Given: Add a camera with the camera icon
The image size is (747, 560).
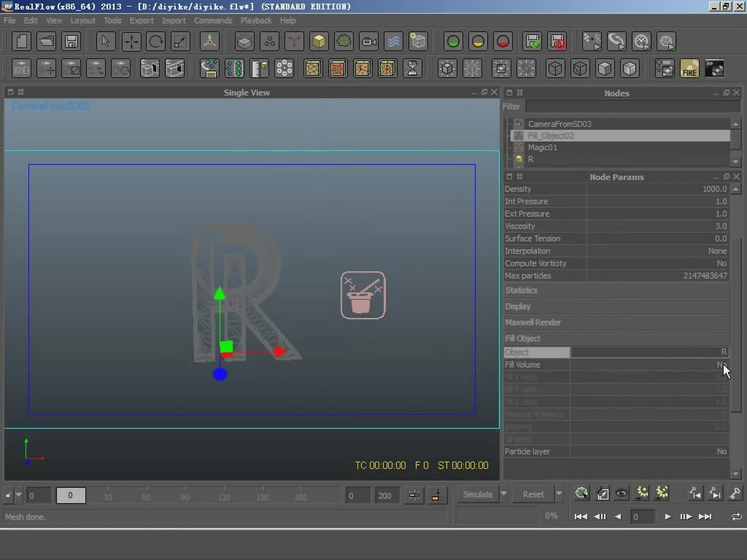Looking at the screenshot, I should click(x=368, y=42).
